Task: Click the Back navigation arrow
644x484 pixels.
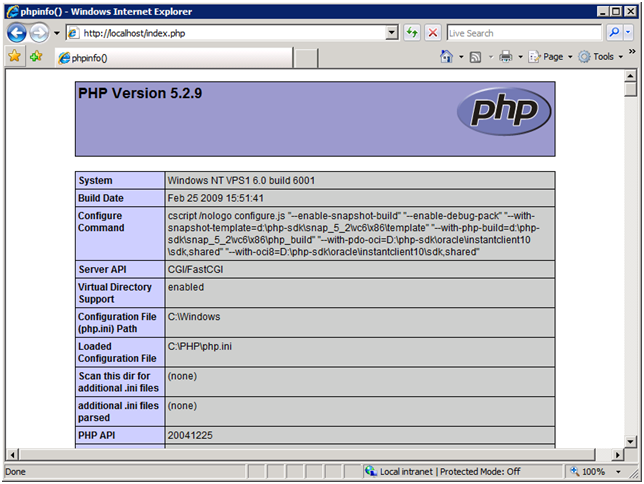Action: [x=17, y=33]
